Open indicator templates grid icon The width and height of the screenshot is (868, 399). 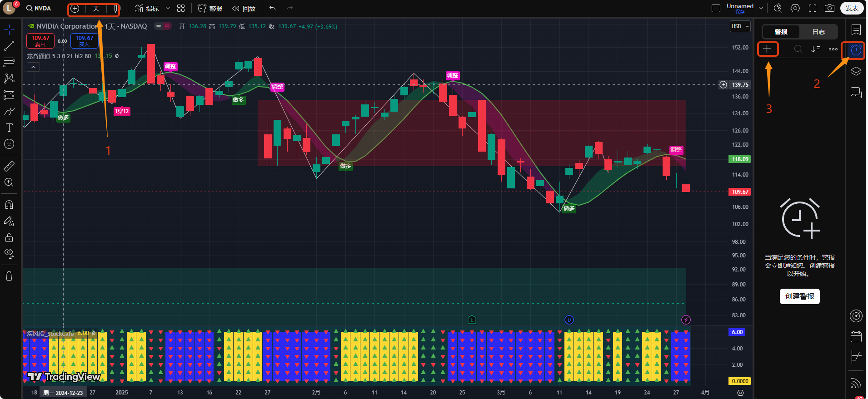pos(181,9)
